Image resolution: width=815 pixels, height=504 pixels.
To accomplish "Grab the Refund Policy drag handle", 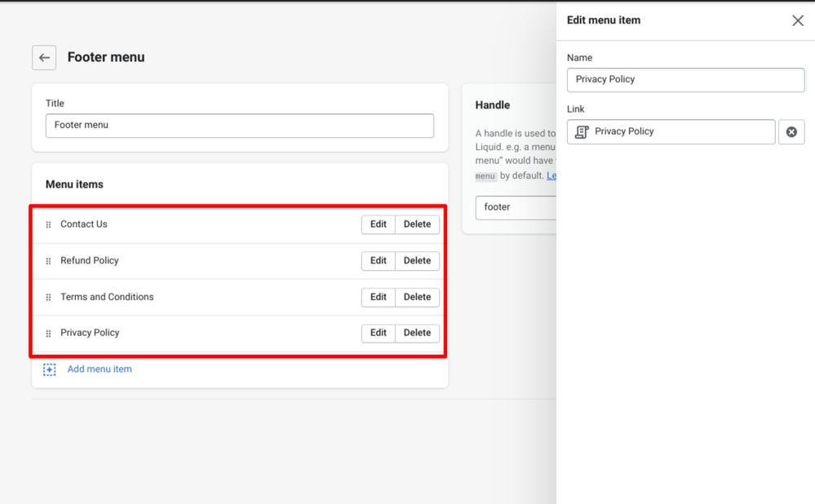I will [x=48, y=261].
